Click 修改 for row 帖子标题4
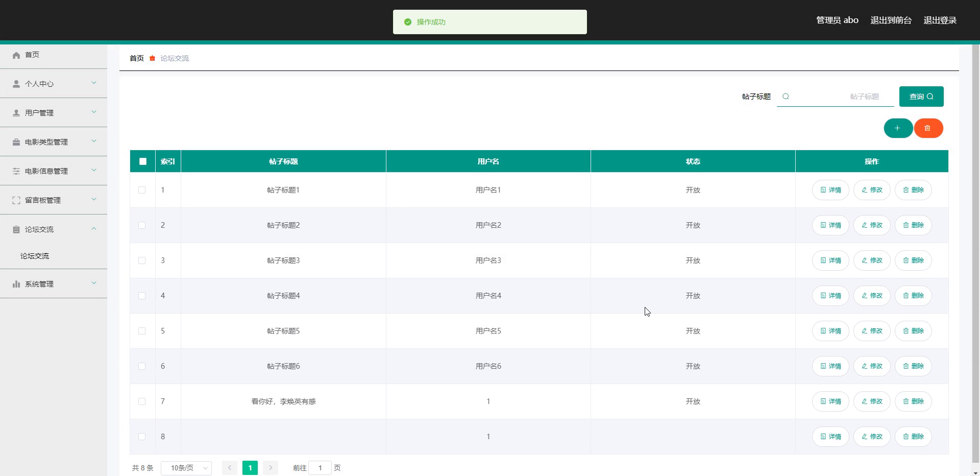Screen dimensions: 980x476 (872, 296)
